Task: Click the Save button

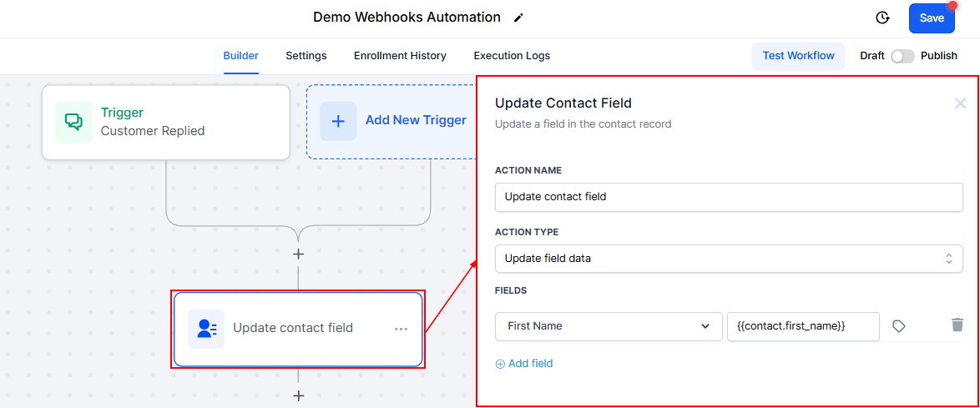Action: click(x=932, y=18)
